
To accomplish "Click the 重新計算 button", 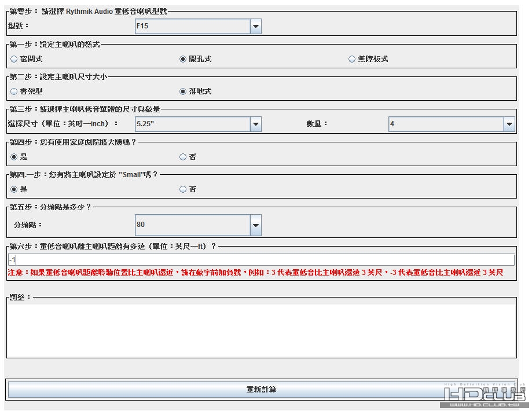I will tap(262, 389).
